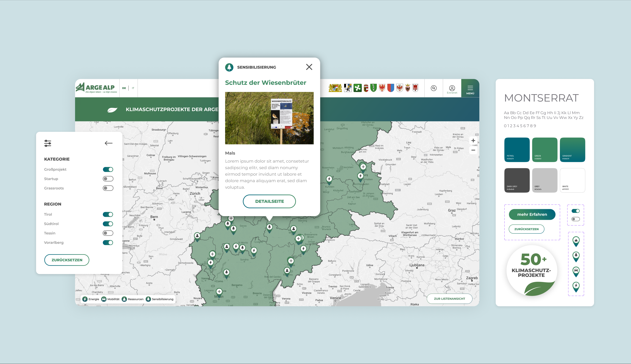
Task: Enable the Grassroots toggle
Action: (x=108, y=188)
